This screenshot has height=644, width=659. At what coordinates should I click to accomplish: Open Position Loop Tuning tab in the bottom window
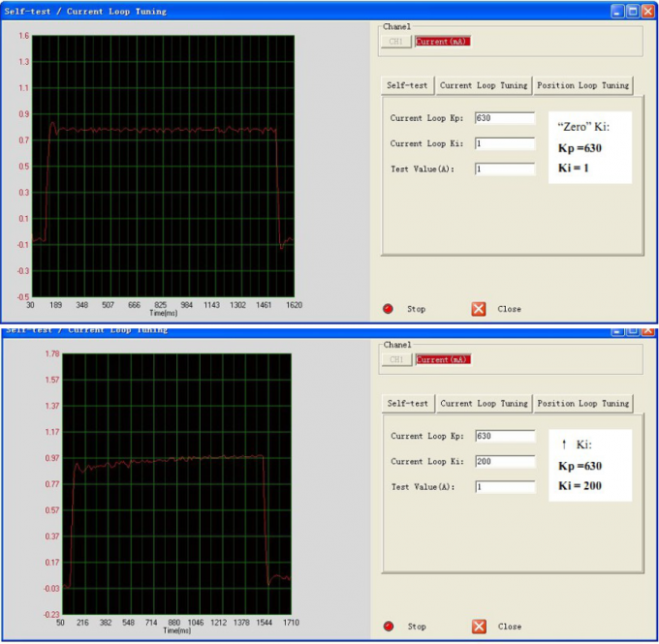(x=581, y=403)
